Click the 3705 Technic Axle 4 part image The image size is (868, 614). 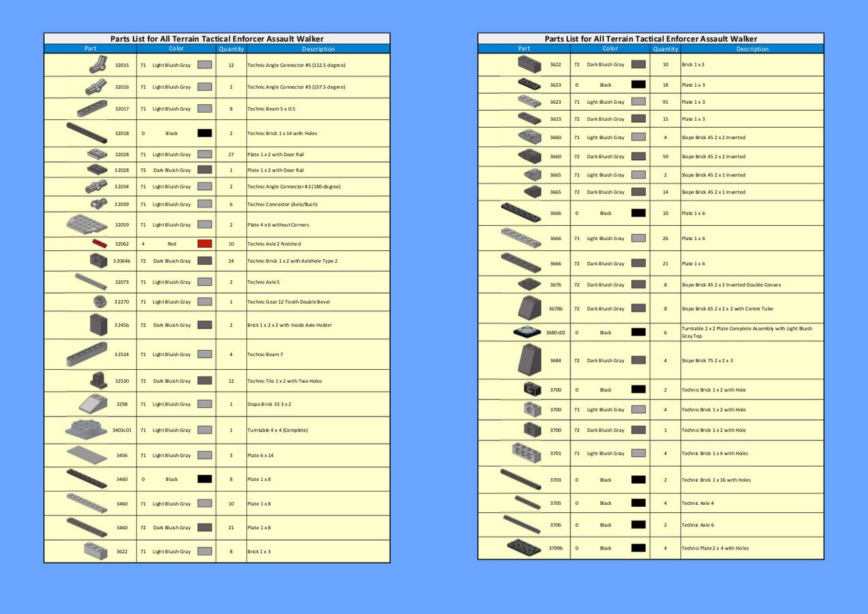pos(528,503)
